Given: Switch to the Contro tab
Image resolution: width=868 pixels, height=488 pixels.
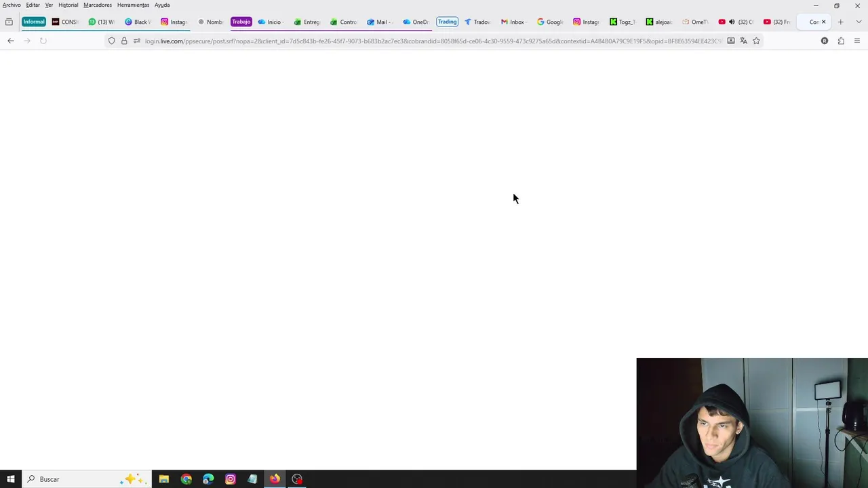Looking at the screenshot, I should (344, 22).
